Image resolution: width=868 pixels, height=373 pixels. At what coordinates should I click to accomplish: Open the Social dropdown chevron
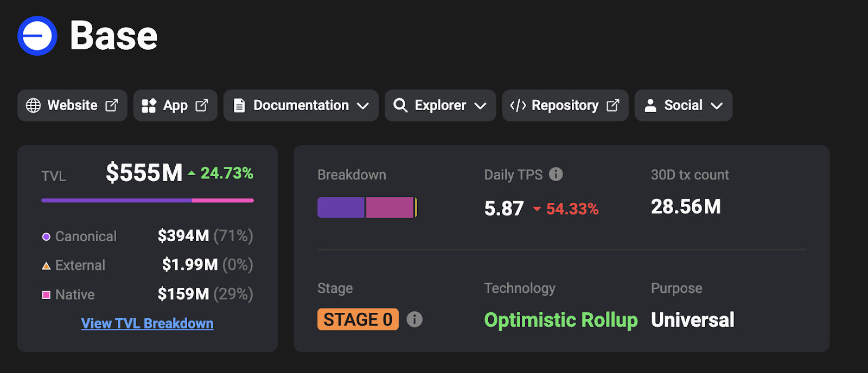pyautogui.click(x=717, y=106)
